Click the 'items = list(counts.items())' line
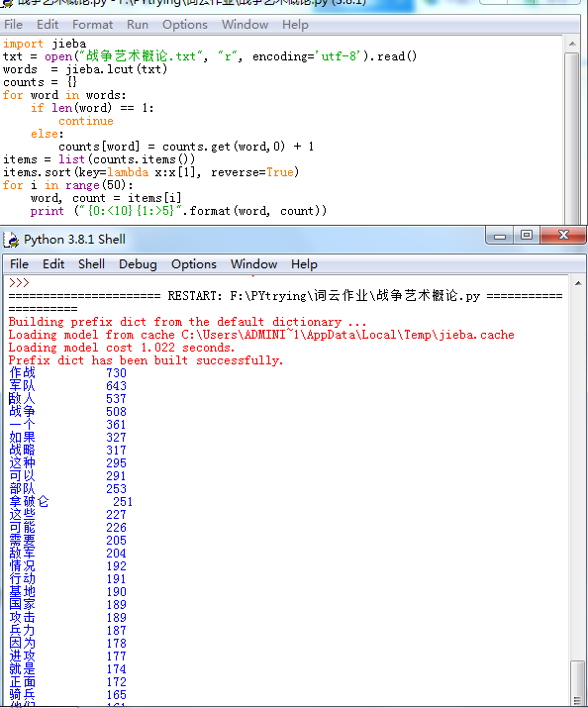This screenshot has height=708, width=588. coord(99,159)
